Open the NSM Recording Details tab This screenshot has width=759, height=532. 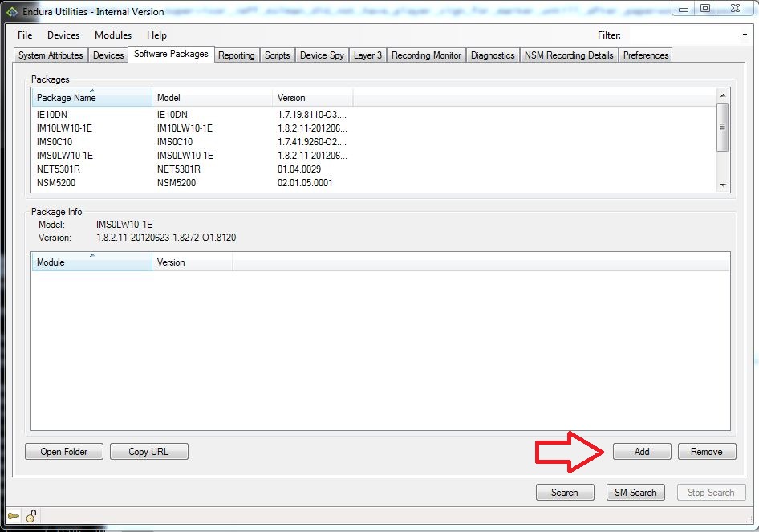(x=569, y=55)
